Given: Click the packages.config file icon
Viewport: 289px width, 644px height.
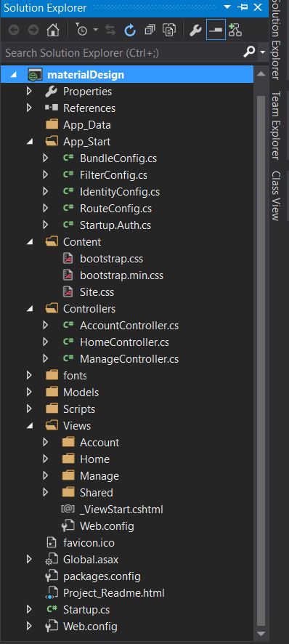Looking at the screenshot, I should pos(52,576).
